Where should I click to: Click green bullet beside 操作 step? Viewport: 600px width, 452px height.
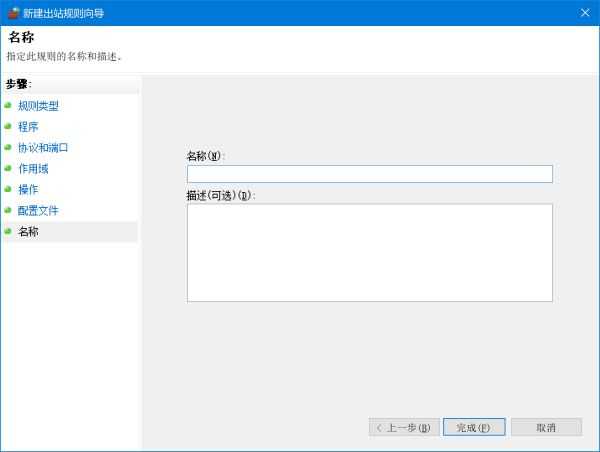click(8, 189)
